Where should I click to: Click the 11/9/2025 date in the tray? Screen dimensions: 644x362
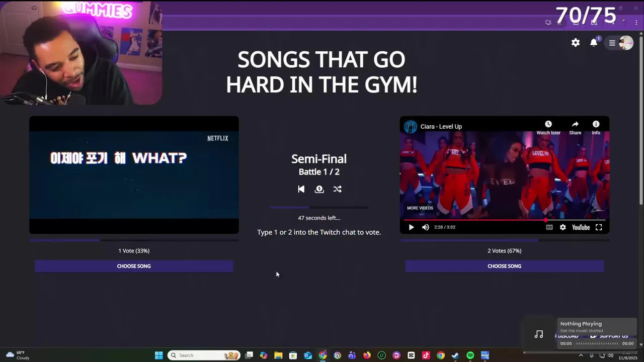click(x=627, y=358)
